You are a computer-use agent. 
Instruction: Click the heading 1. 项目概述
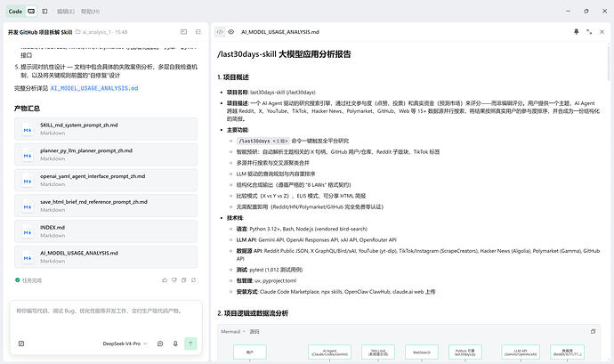233,77
